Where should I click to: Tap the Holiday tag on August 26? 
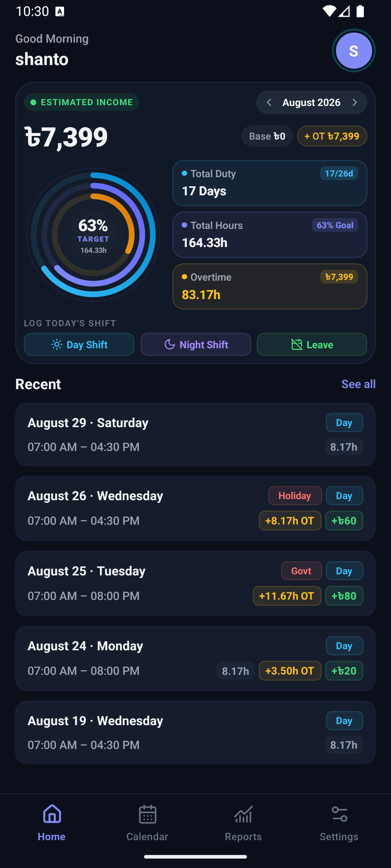click(295, 496)
